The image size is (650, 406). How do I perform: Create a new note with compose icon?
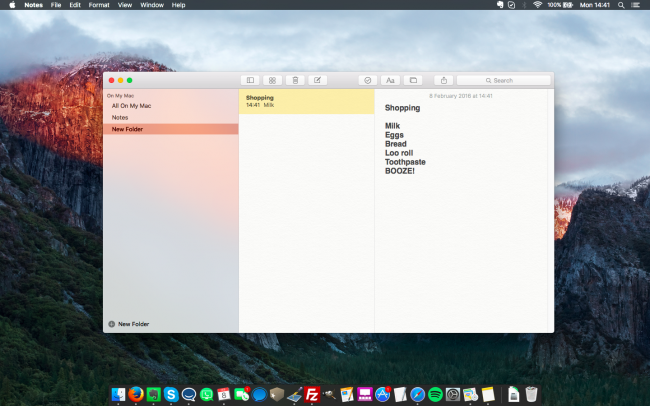318,80
